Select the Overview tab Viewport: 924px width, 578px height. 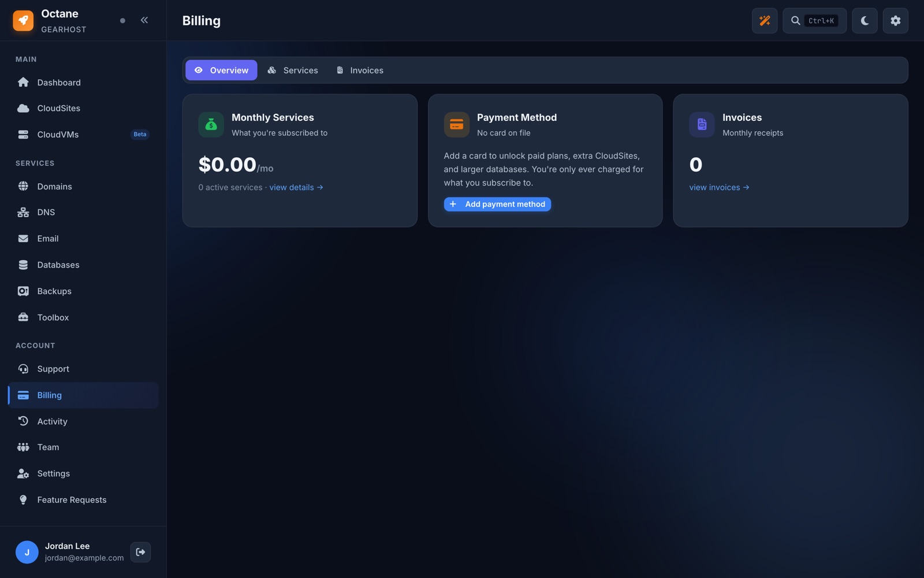click(221, 70)
